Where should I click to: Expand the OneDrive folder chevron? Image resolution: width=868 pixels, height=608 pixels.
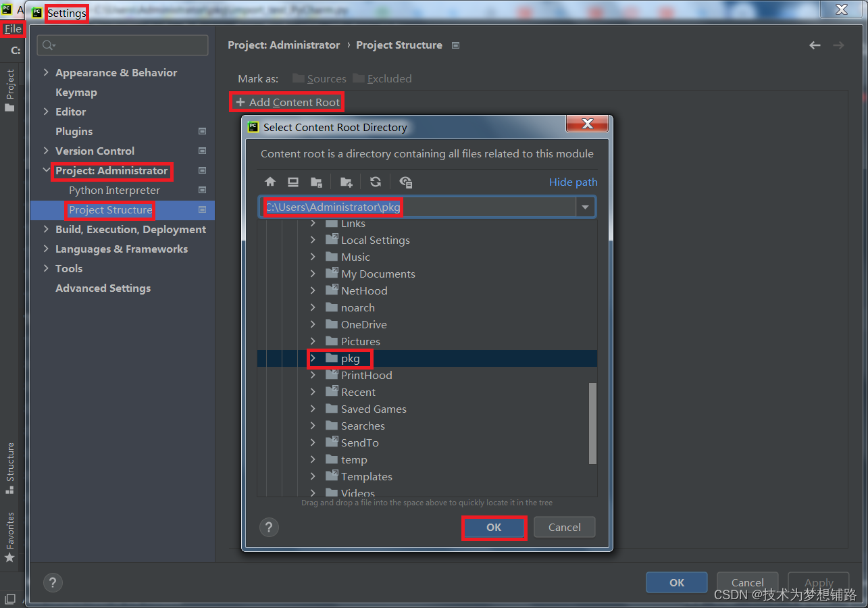point(313,324)
